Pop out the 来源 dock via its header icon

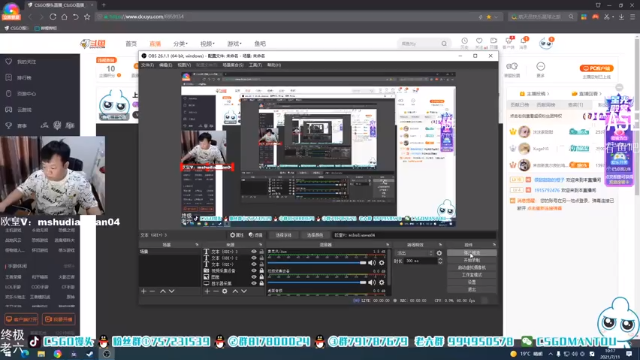pos(260,244)
